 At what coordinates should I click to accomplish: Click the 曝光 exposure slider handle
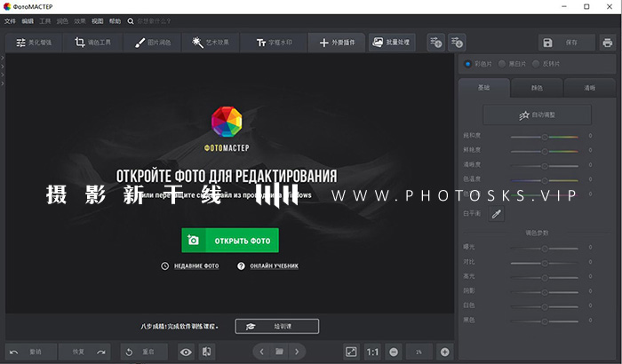click(545, 249)
